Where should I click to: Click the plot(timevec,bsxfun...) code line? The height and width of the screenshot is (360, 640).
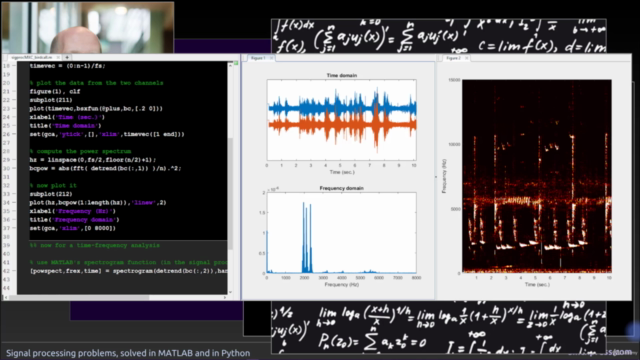(96, 109)
